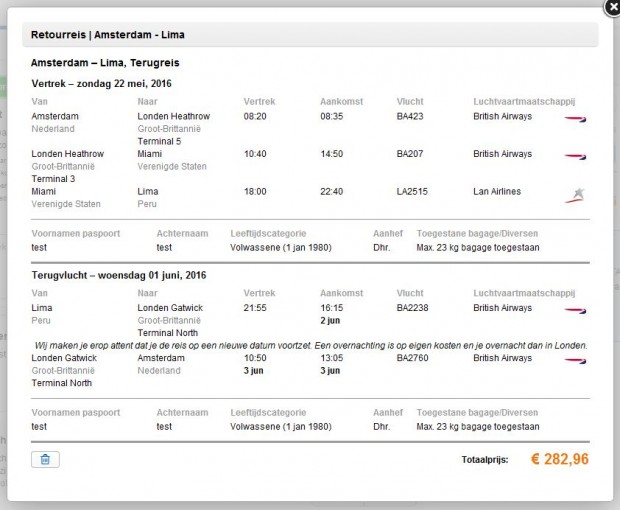Click the trash delete icon button
Viewport: 620px width, 510px height.
point(45,459)
